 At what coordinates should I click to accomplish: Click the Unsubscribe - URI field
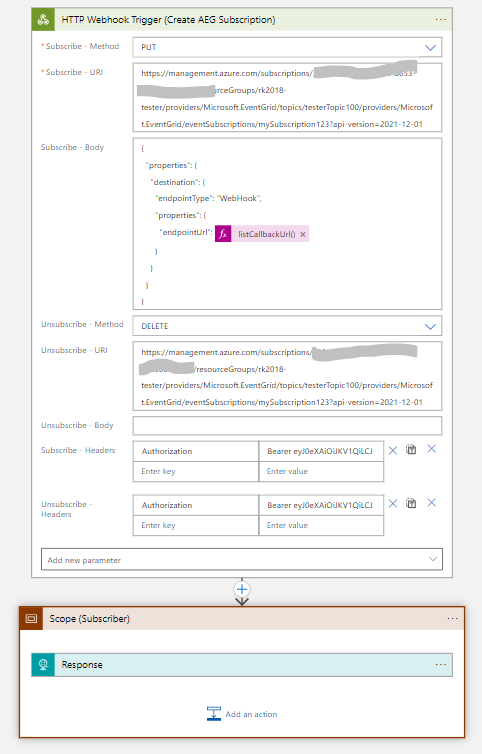coord(287,376)
